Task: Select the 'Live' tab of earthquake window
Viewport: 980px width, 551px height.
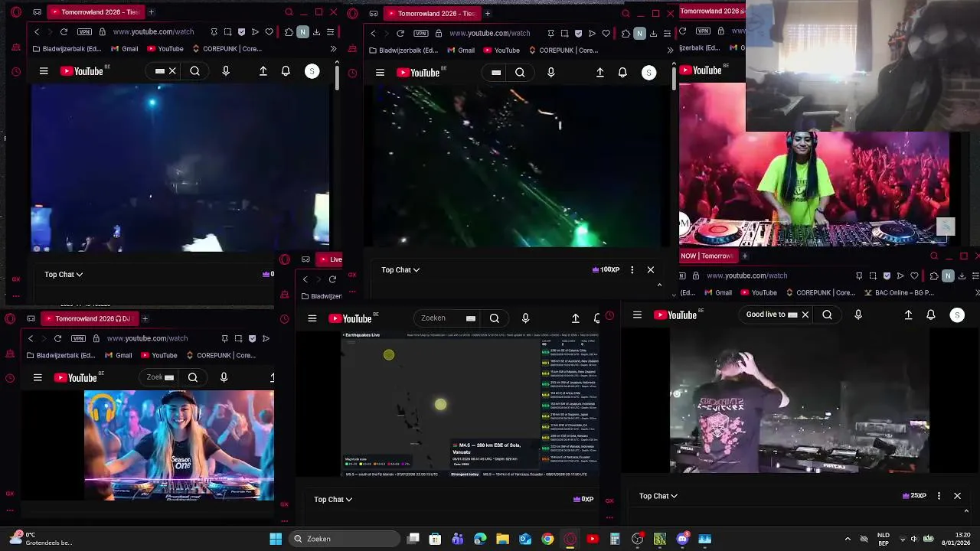Action: [330, 259]
